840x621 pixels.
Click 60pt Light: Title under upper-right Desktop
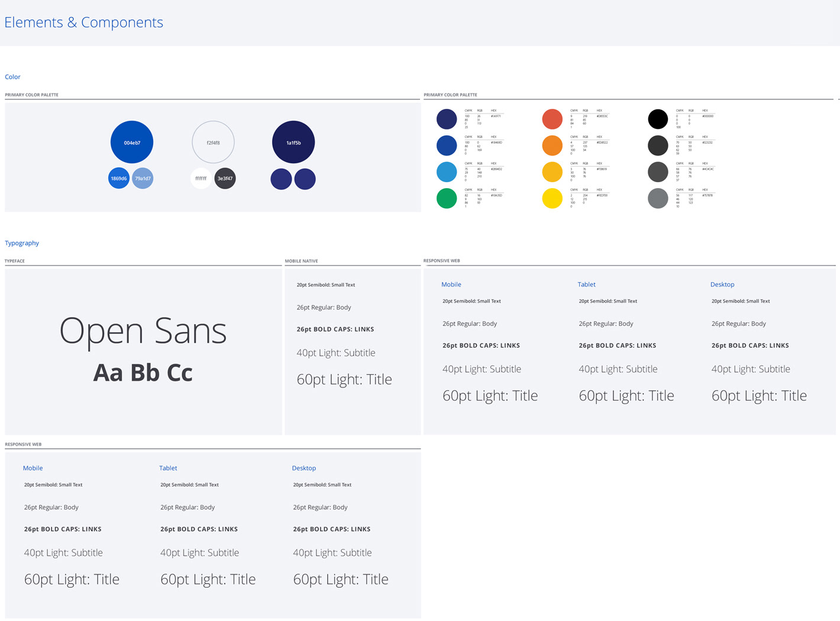pyautogui.click(x=759, y=396)
